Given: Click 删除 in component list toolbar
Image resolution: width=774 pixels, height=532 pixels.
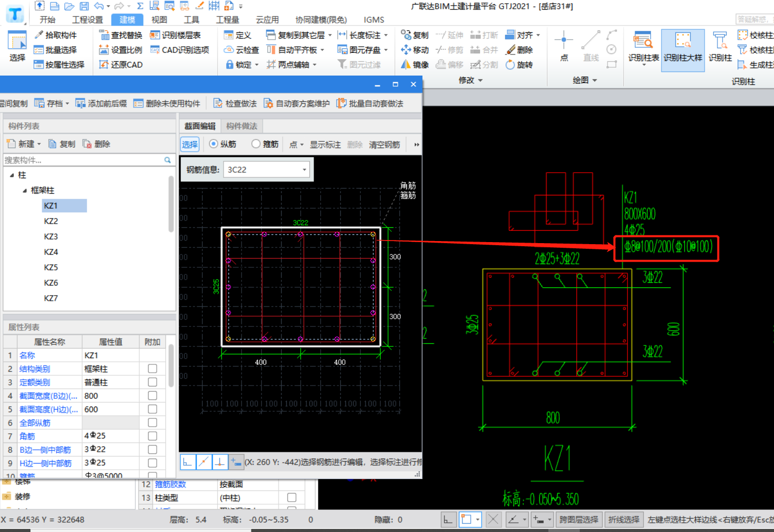Looking at the screenshot, I should point(97,144).
